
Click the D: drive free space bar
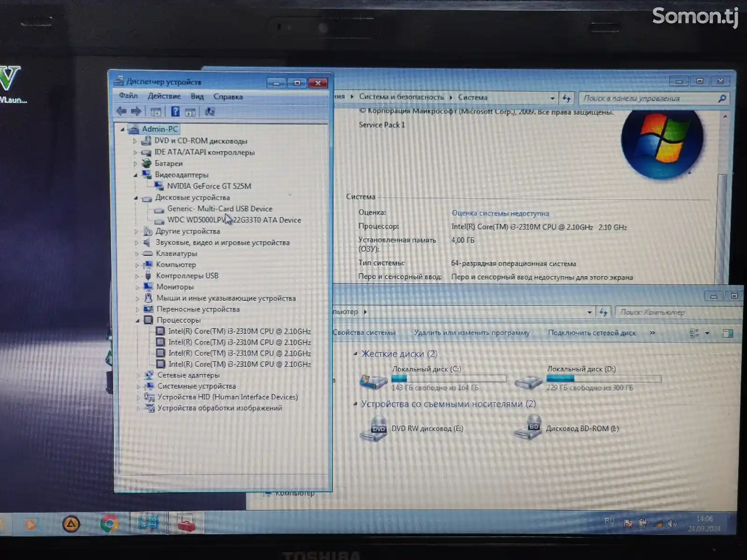coord(604,378)
